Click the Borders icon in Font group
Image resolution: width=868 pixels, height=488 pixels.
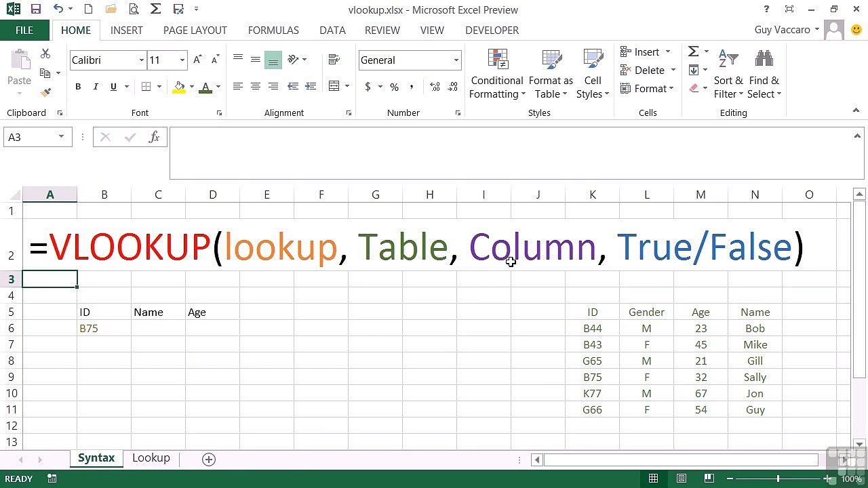(x=146, y=87)
